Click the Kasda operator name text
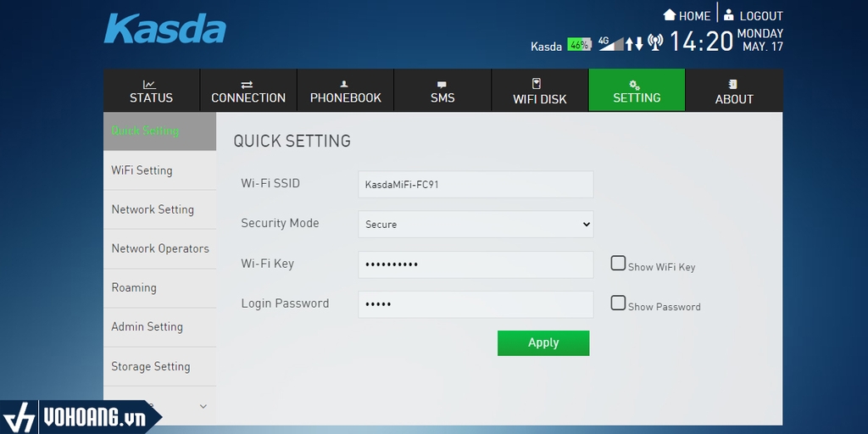The height and width of the screenshot is (434, 868). pyautogui.click(x=546, y=47)
